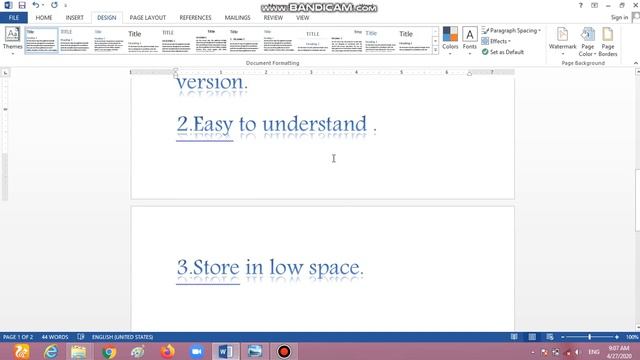Launch Google Chrome from the taskbar
Image resolution: width=640 pixels, height=360 pixels.
click(109, 351)
